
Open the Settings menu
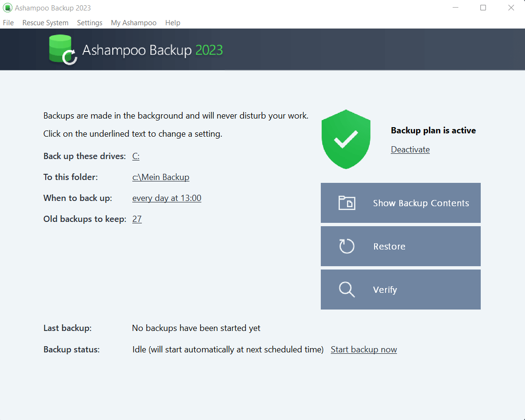[89, 22]
